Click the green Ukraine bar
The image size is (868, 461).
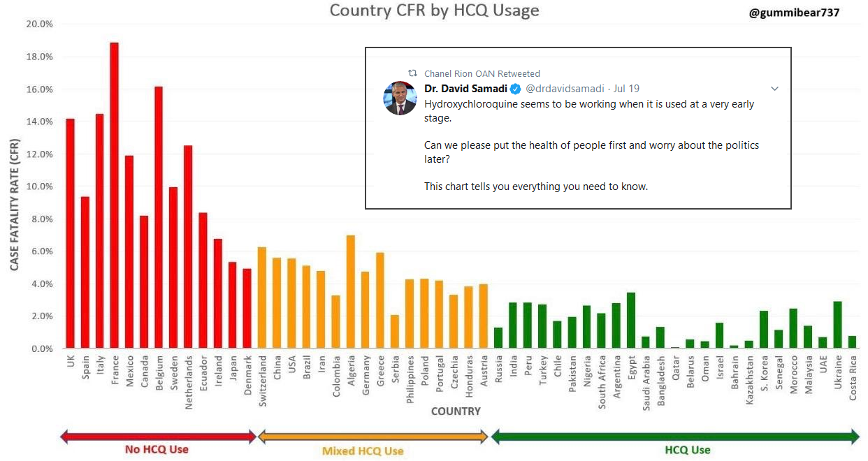837,325
